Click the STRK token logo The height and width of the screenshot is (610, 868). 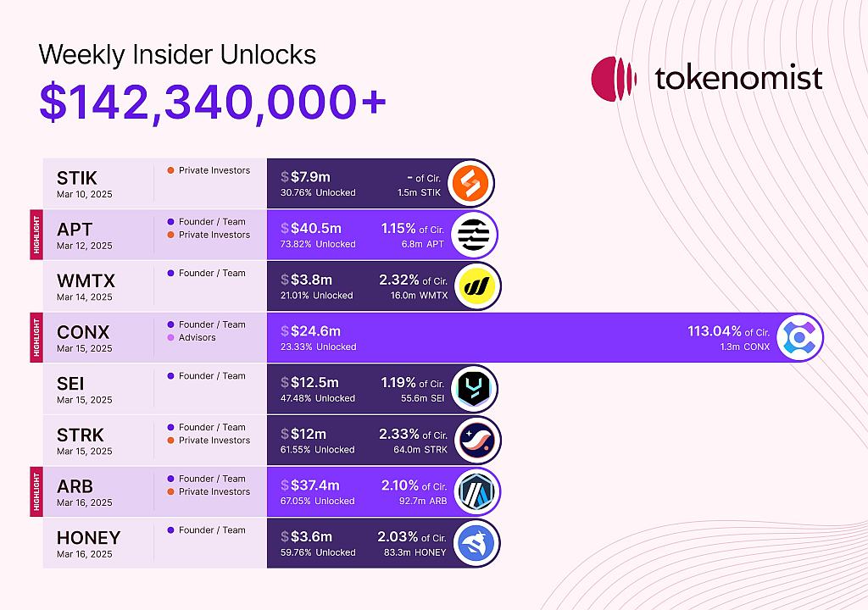pos(476,441)
